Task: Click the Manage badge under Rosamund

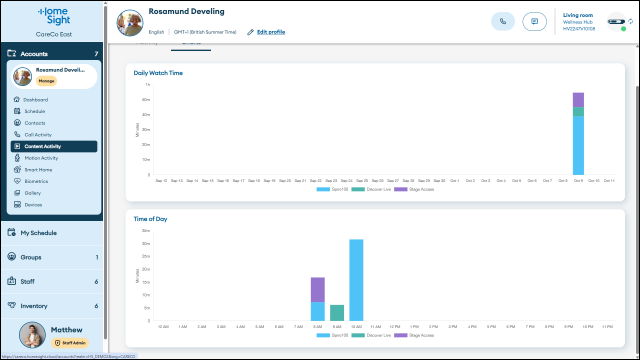Action: coord(46,81)
